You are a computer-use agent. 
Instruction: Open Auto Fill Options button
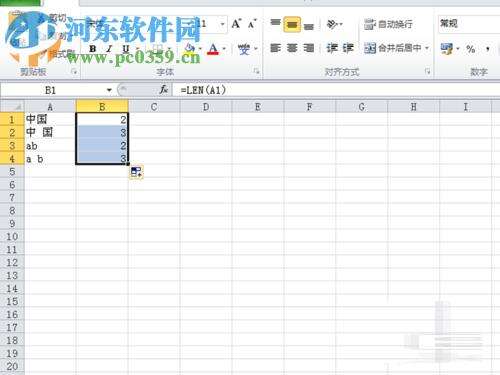[x=136, y=172]
